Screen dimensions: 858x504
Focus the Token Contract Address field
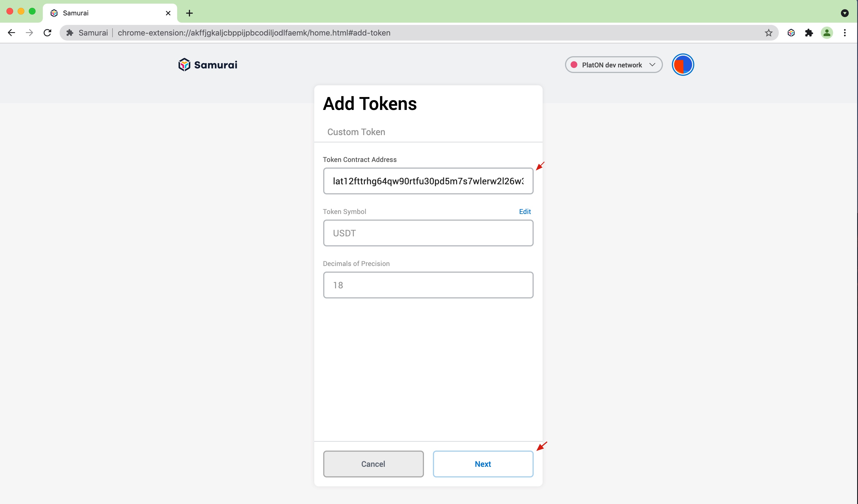click(x=428, y=181)
